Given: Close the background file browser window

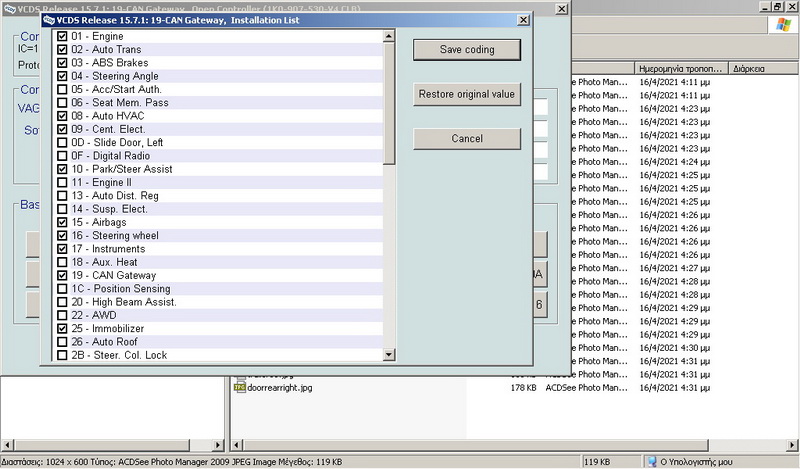Looking at the screenshot, I should (793, 7).
